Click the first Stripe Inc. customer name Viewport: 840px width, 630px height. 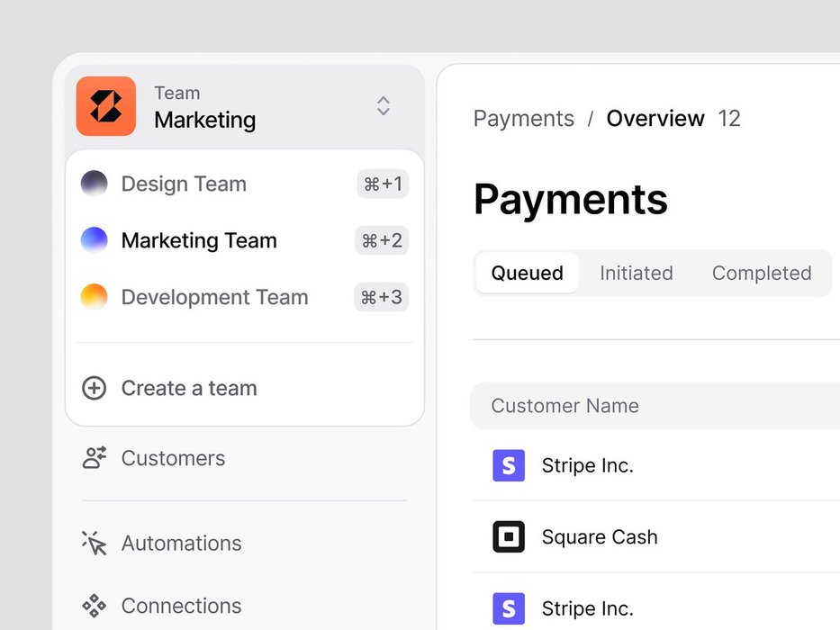click(x=588, y=465)
